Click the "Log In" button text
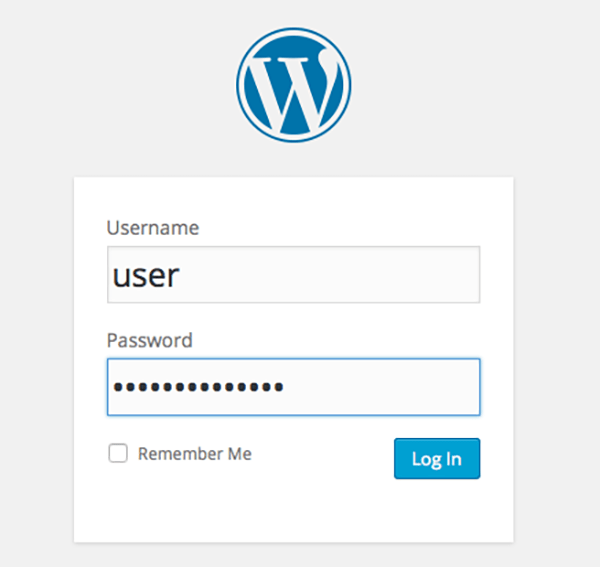Screen dimensions: 600x567 click(437, 459)
